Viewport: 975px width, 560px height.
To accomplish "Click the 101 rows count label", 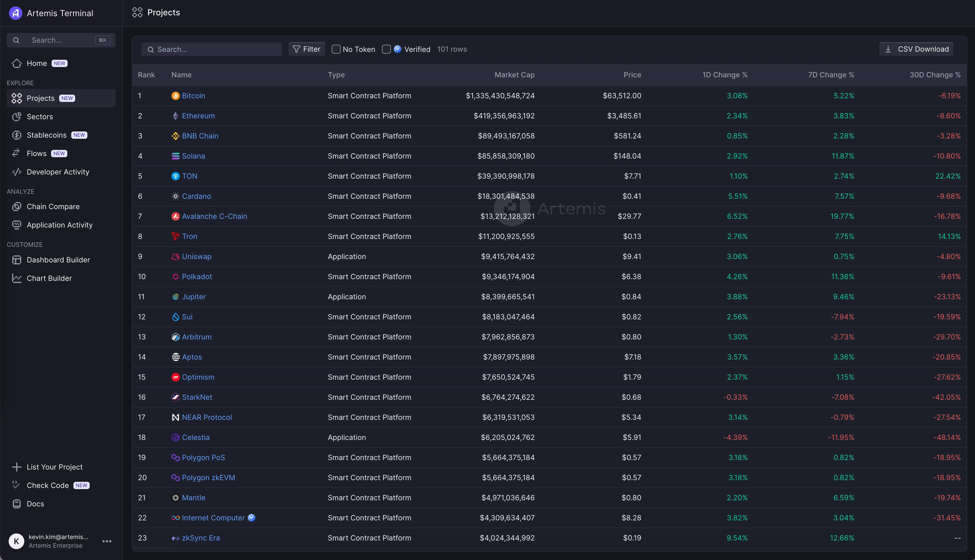I will (x=452, y=49).
